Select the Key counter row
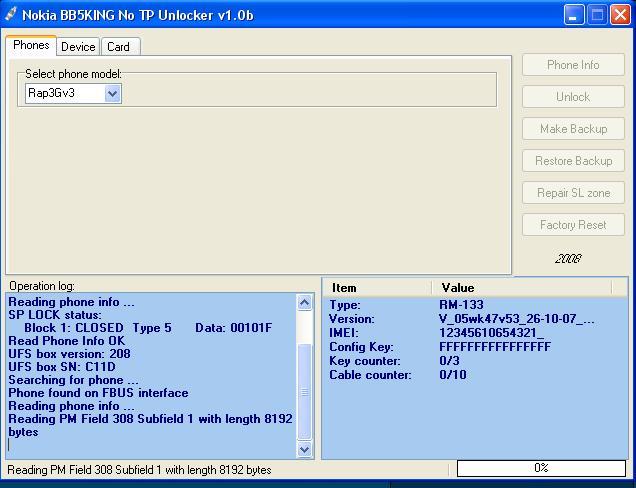Screen dimensions: 636x488 [475, 361]
